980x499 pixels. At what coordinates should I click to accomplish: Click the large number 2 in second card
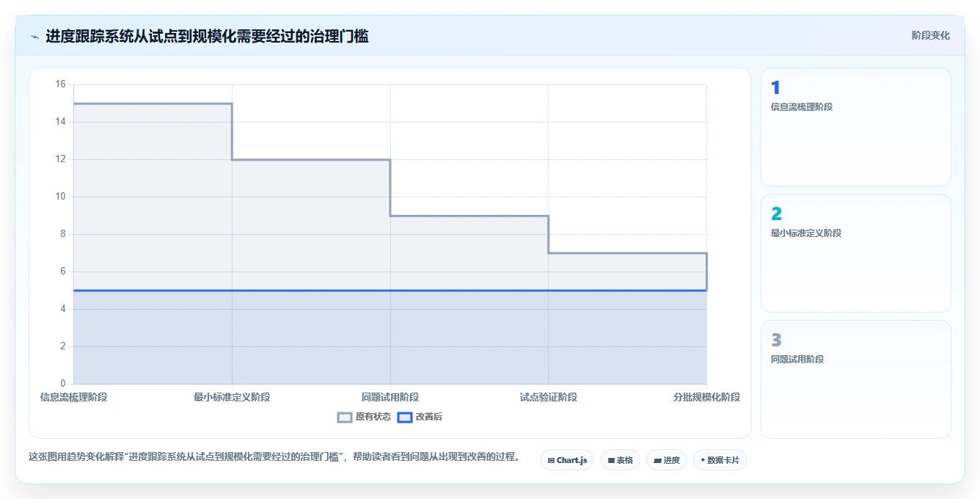tap(776, 214)
